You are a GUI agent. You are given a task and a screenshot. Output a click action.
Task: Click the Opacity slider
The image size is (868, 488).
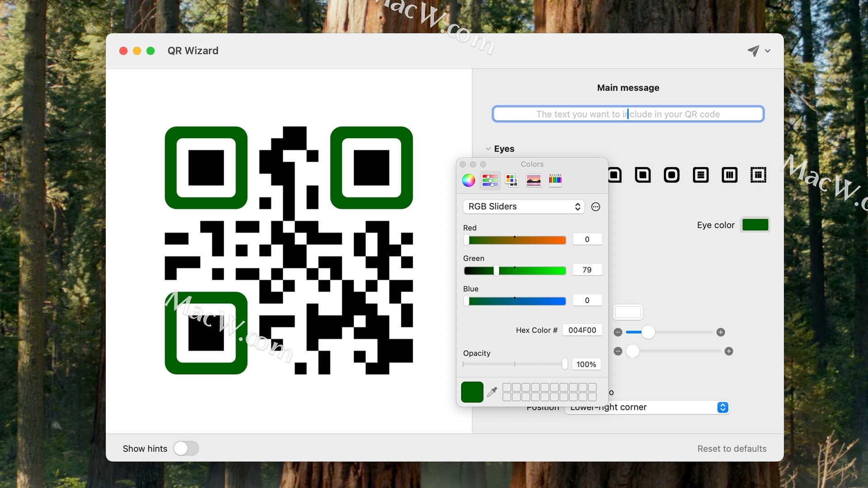[514, 364]
